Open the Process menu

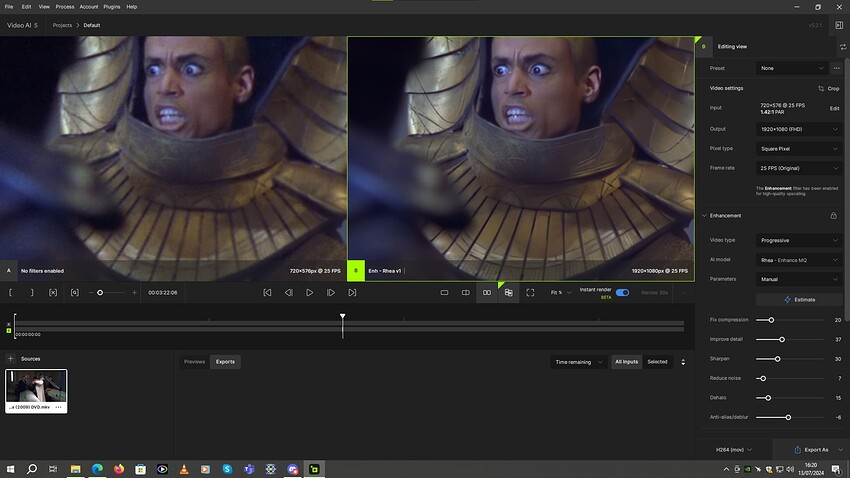pyautogui.click(x=65, y=6)
